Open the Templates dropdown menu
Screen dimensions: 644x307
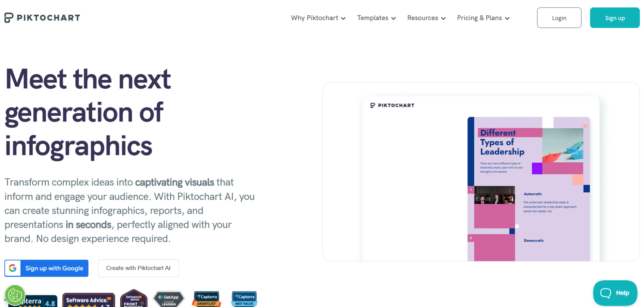pyautogui.click(x=376, y=18)
